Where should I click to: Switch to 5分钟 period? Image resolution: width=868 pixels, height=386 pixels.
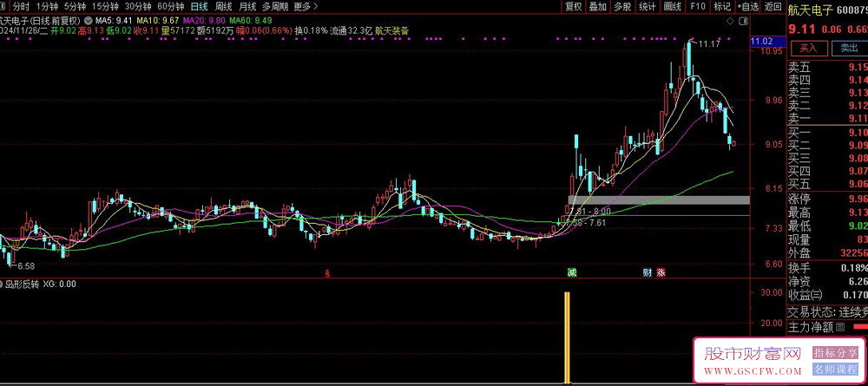click(x=75, y=7)
